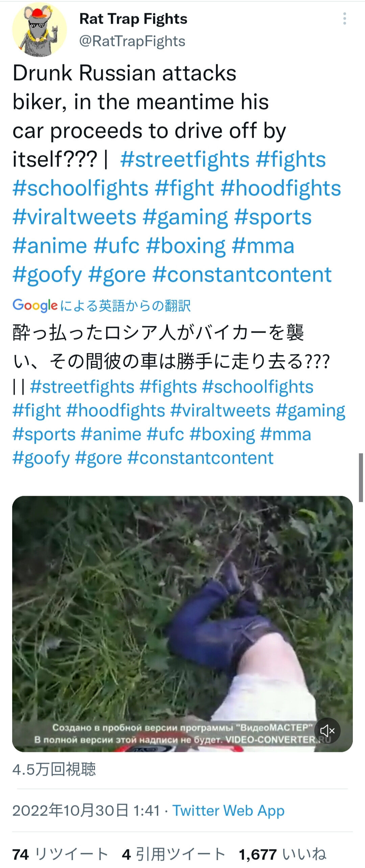Image resolution: width=365 pixels, height=868 pixels.
Task: Open the #viraltweets hashtag in original tweet
Action: pos(74,217)
